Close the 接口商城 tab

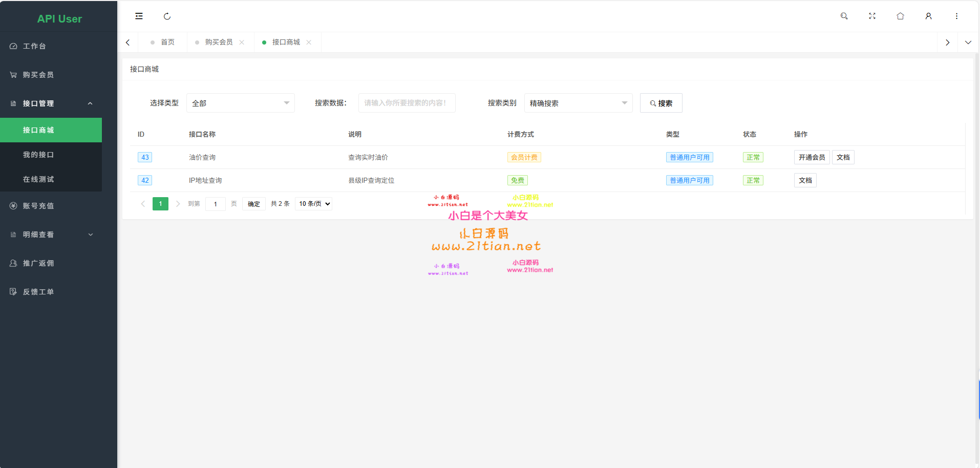309,42
